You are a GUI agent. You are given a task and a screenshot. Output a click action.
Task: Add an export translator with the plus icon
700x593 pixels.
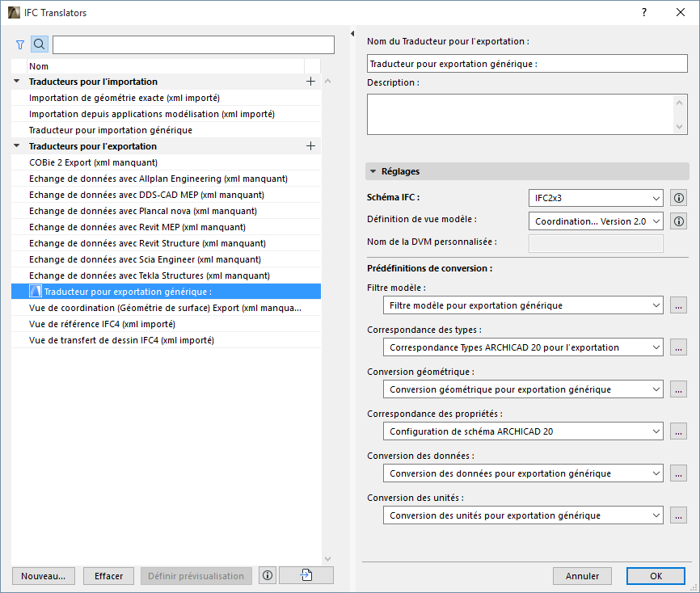click(310, 146)
